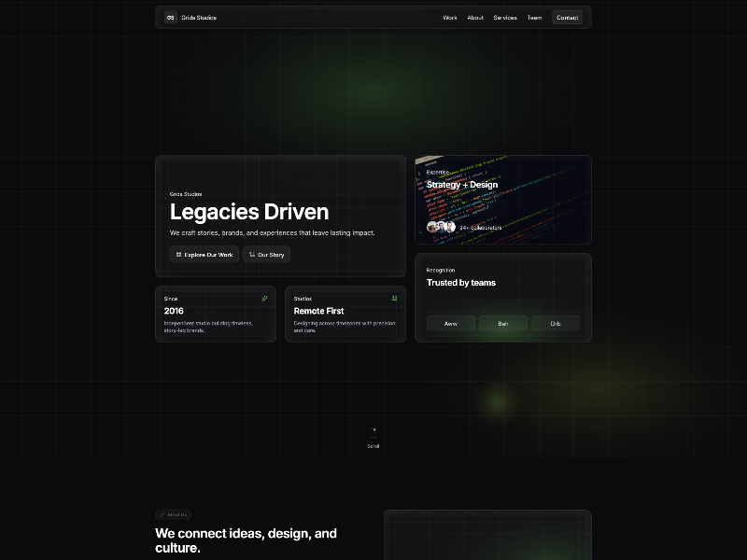Select Team from the top navigation
Image resolution: width=747 pixels, height=560 pixels.
click(x=534, y=17)
